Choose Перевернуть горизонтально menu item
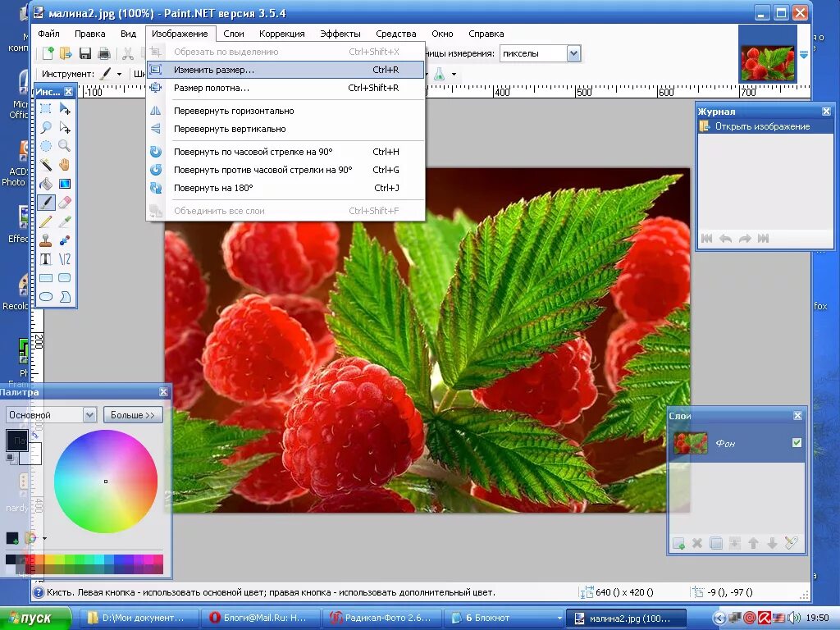Screen dimensions: 840x630 point(285,111)
